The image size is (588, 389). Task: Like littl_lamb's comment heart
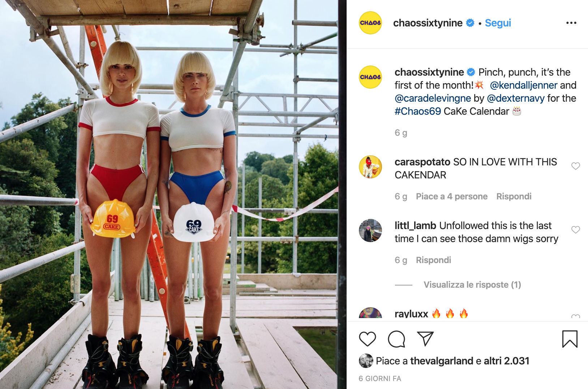click(576, 230)
